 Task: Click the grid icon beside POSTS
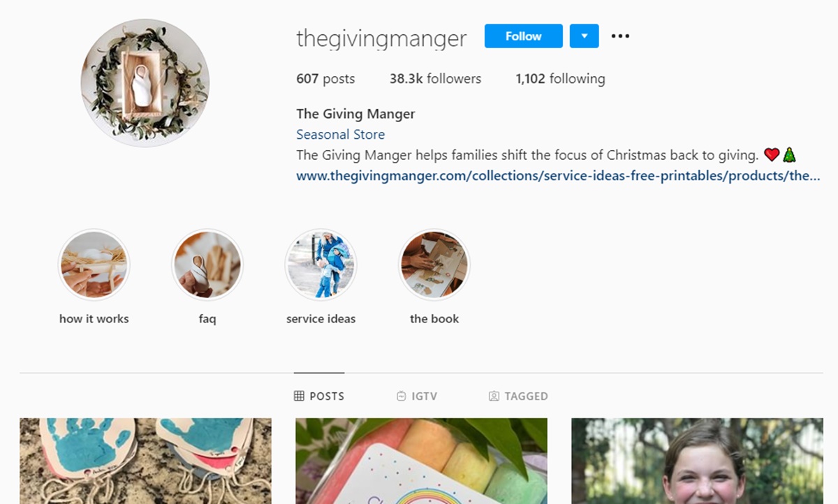pos(299,396)
